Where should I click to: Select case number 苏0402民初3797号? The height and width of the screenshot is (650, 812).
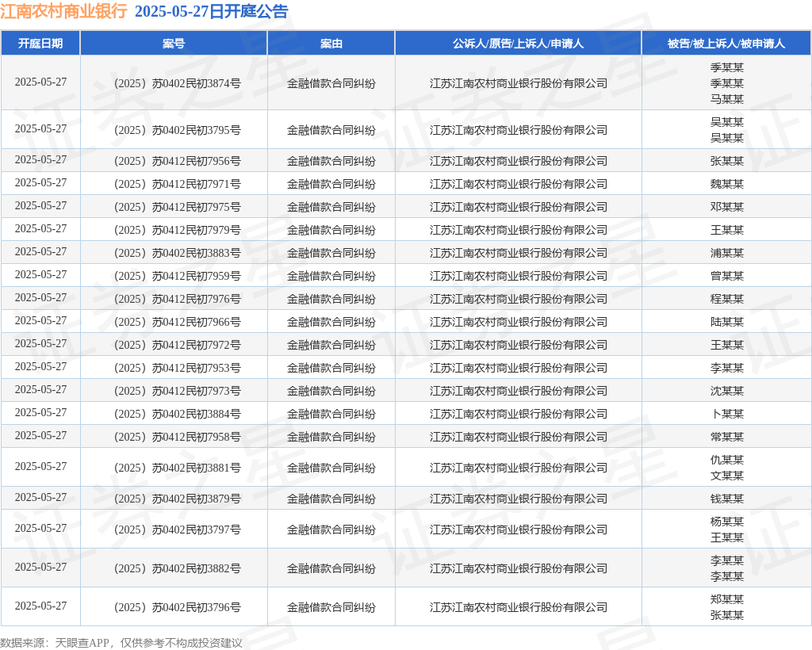(178, 530)
